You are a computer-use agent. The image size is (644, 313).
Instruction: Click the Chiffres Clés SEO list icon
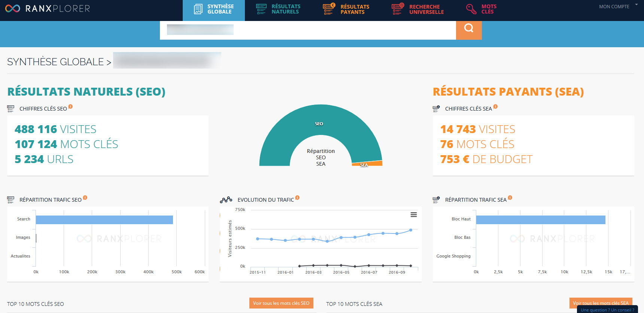10,109
